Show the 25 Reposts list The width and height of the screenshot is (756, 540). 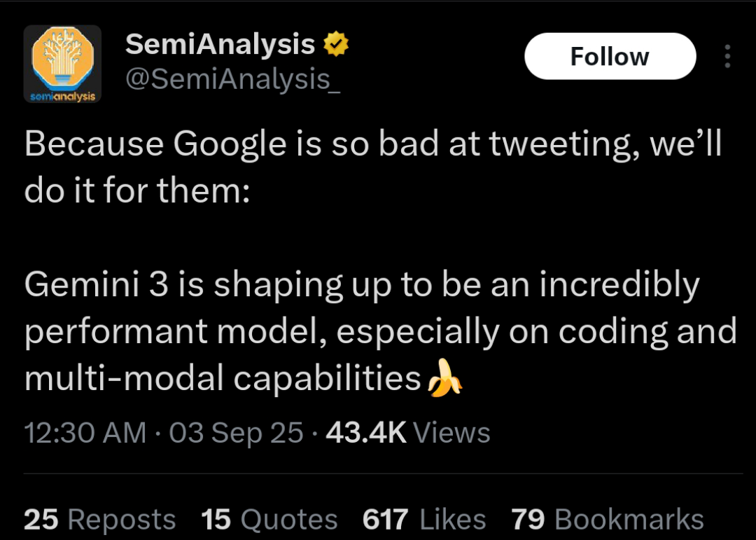pos(99,519)
